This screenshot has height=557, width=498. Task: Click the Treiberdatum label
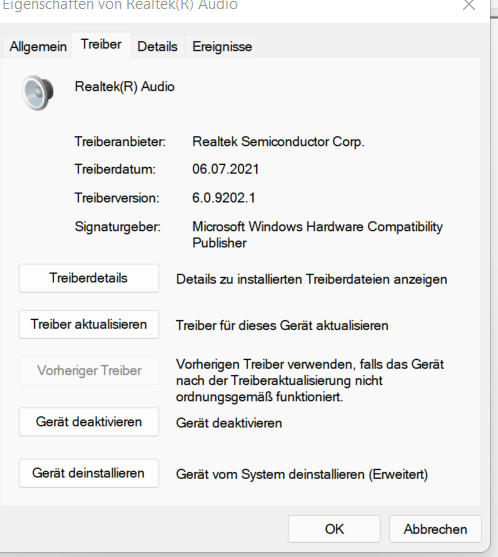point(115,169)
